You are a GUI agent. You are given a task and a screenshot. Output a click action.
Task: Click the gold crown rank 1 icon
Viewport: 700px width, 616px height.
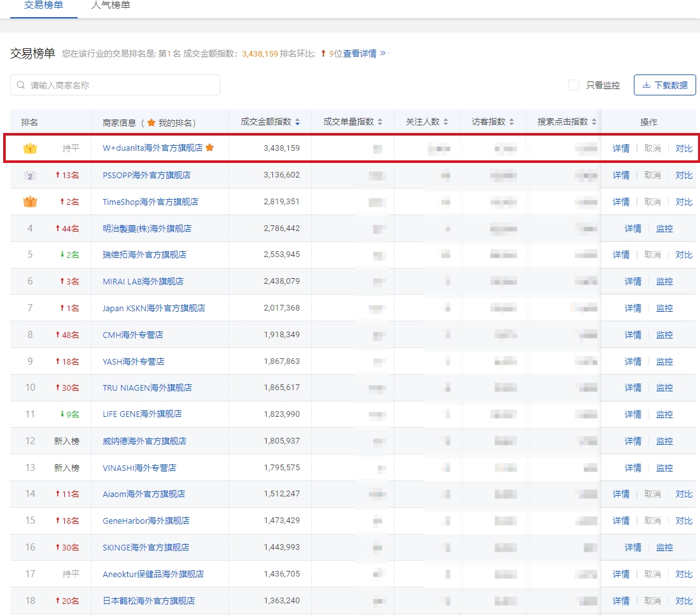[30, 148]
